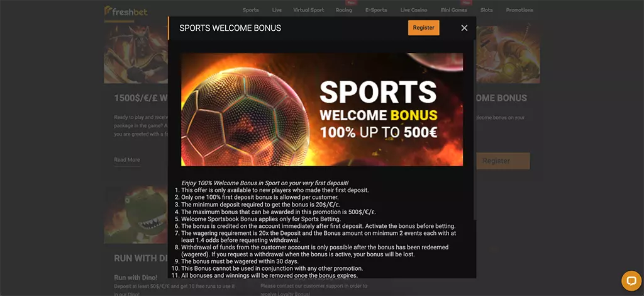Click the dinosaur promotion thumbnail
This screenshot has height=296, width=644.
pos(136,215)
